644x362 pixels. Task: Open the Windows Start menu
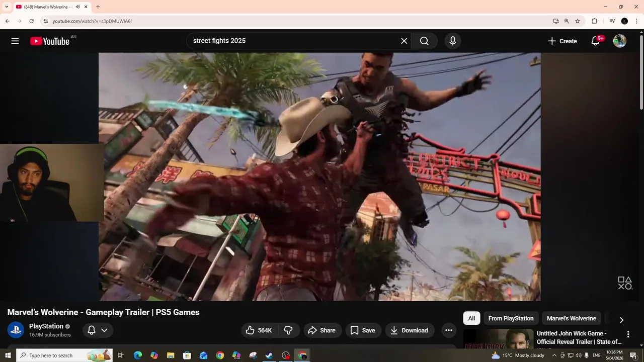tap(8, 355)
